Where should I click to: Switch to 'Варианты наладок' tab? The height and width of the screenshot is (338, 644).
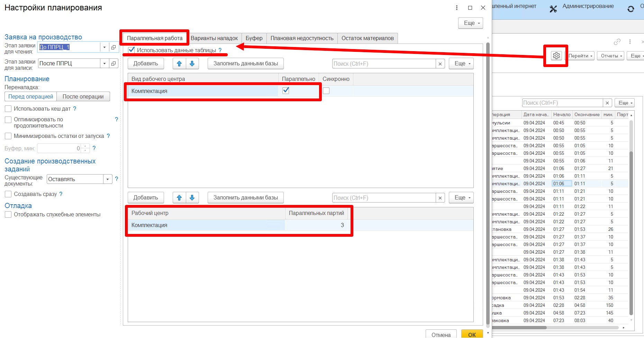click(214, 38)
